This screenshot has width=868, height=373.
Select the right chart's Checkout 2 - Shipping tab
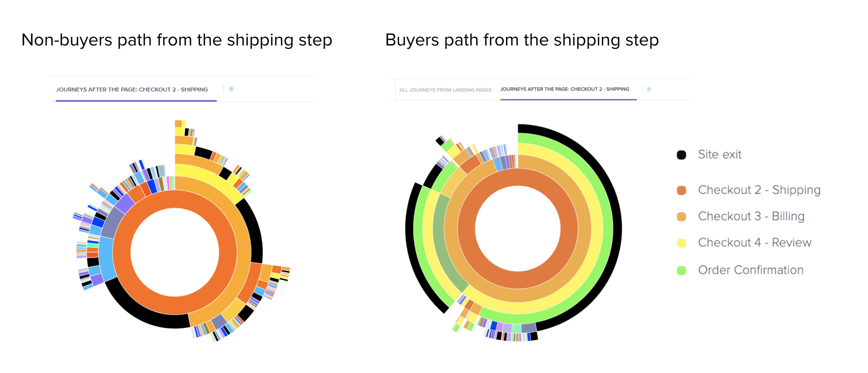[565, 89]
